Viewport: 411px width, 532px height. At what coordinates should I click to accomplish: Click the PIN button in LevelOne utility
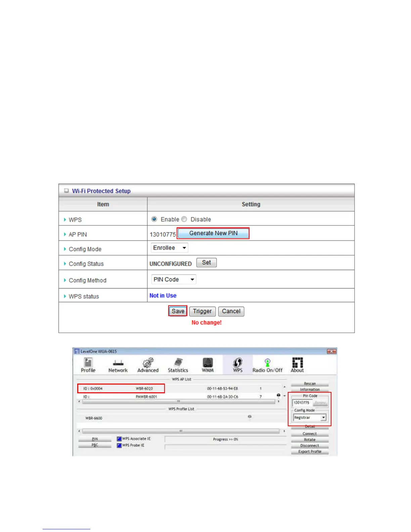point(95,439)
